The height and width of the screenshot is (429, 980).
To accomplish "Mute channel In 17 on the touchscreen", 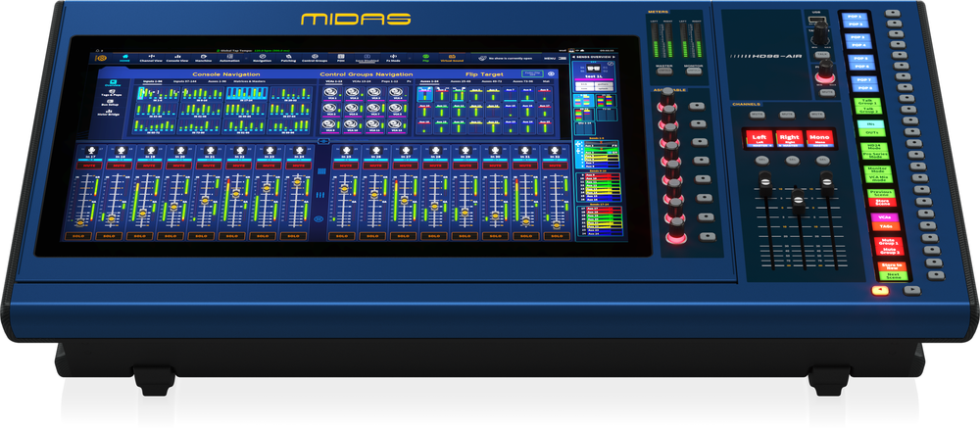I will pyautogui.click(x=90, y=166).
